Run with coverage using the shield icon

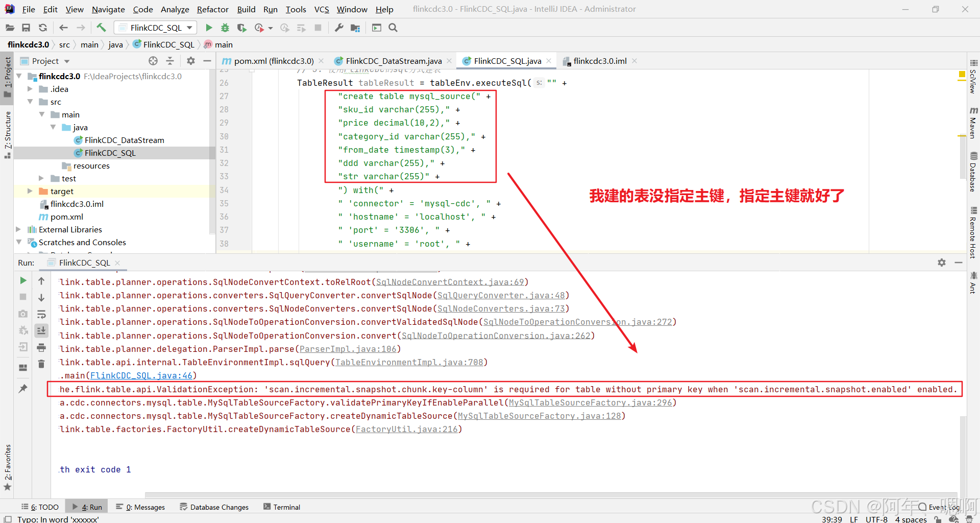[242, 28]
